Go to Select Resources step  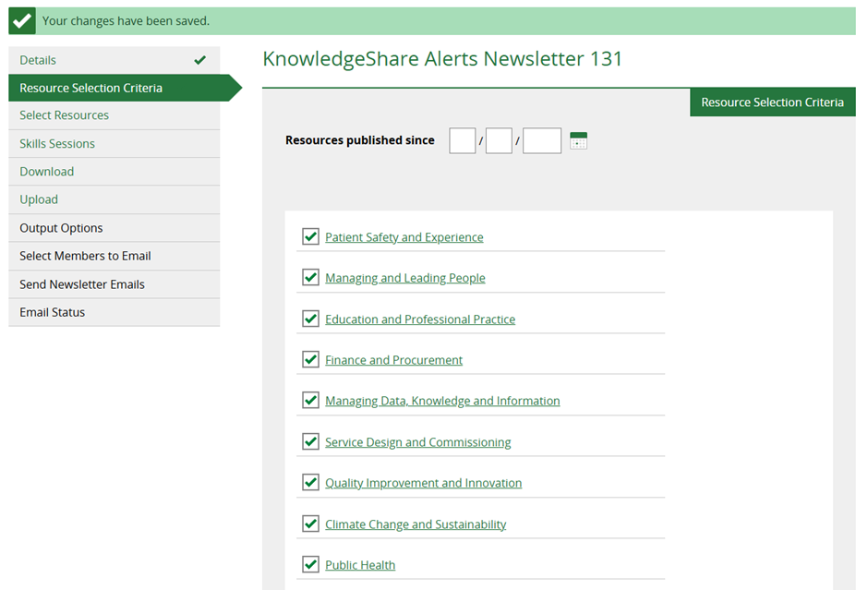point(114,115)
